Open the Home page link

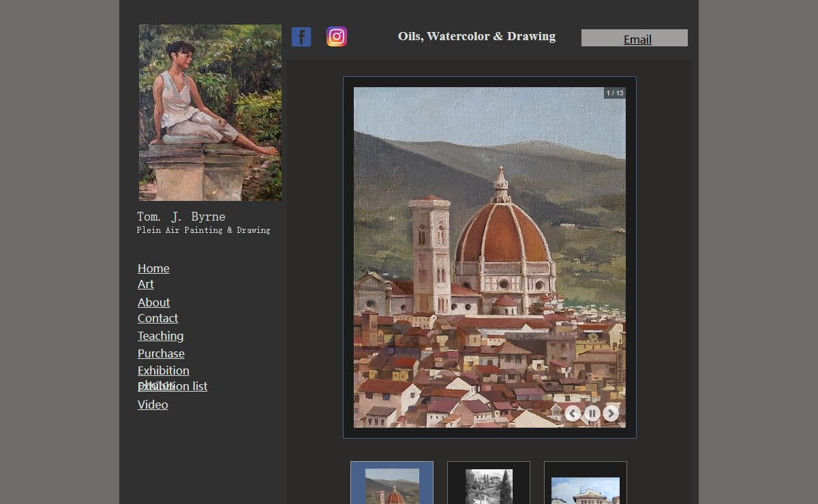[153, 268]
